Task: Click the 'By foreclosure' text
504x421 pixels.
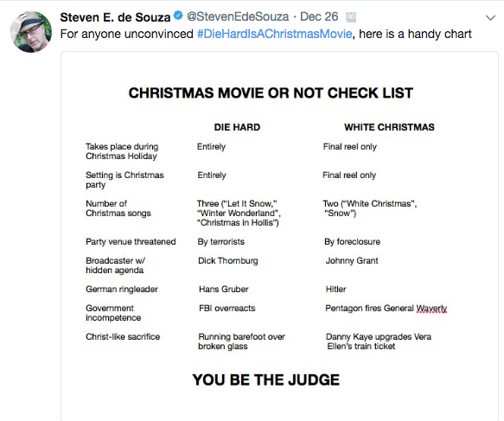Action: [x=353, y=242]
